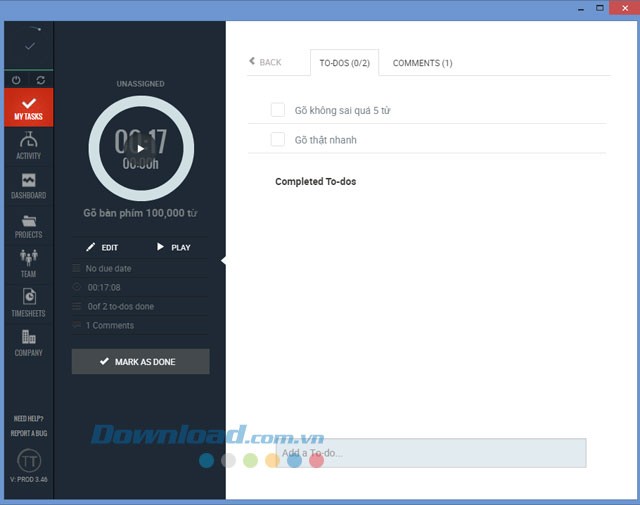
Task: Open Timesheets from the sidebar
Action: (28, 302)
